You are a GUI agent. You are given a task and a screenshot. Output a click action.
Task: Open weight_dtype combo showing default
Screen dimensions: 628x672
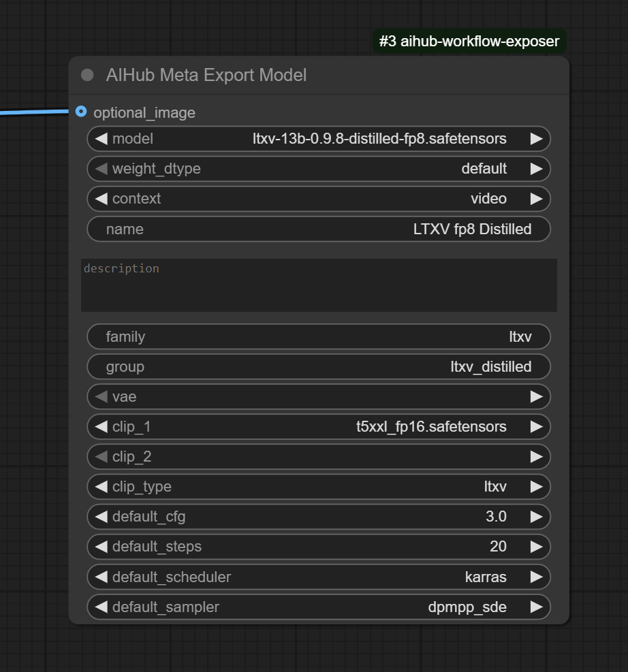(x=319, y=169)
